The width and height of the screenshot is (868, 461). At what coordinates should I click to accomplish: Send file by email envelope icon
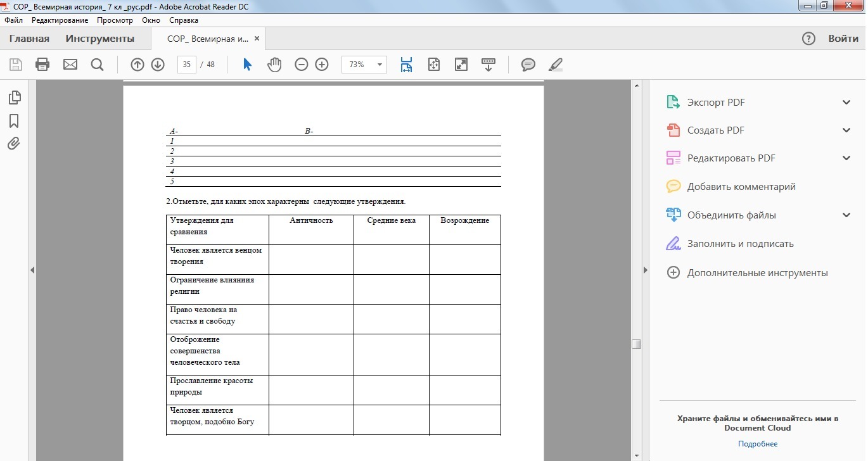(x=70, y=65)
